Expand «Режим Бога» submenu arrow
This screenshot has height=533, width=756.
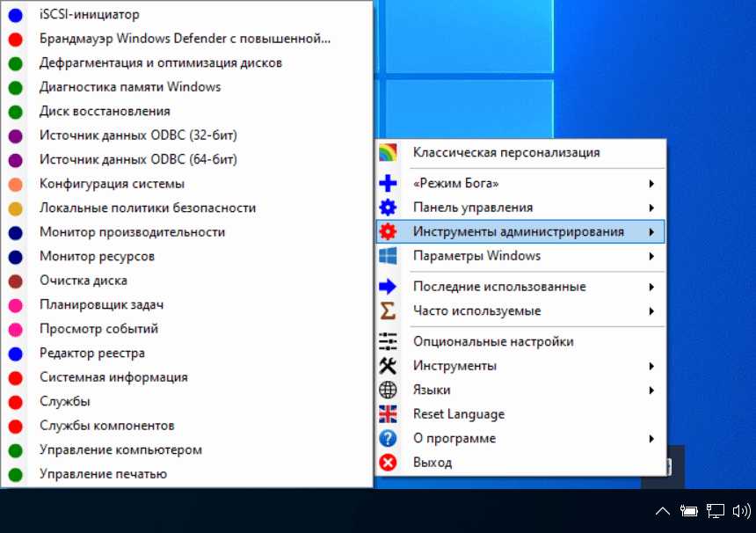651,183
